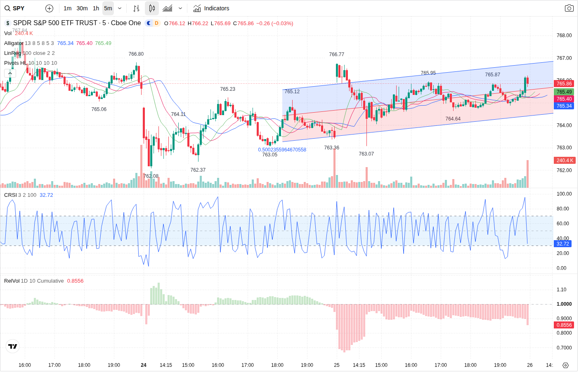
Task: Click the 765.95 pivot high label
Action: click(428, 73)
